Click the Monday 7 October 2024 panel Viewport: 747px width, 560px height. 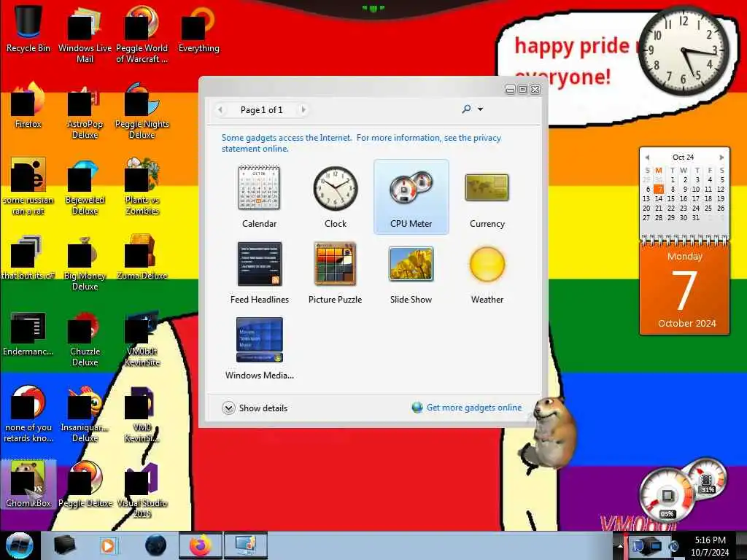coord(684,289)
